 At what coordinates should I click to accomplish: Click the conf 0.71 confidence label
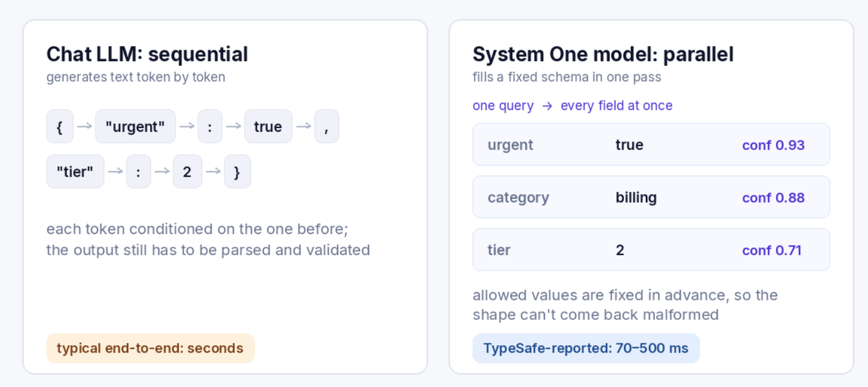772,250
